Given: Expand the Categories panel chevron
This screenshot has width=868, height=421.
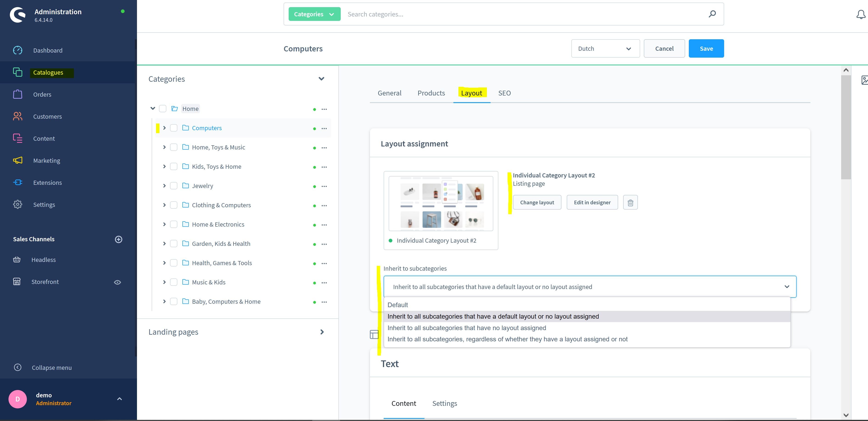Looking at the screenshot, I should (321, 78).
